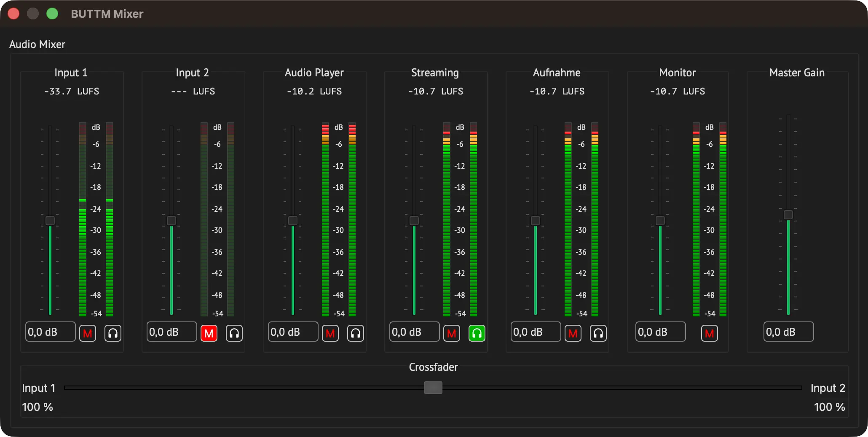Mute the Input 1 channel
868x437 pixels.
click(88, 333)
